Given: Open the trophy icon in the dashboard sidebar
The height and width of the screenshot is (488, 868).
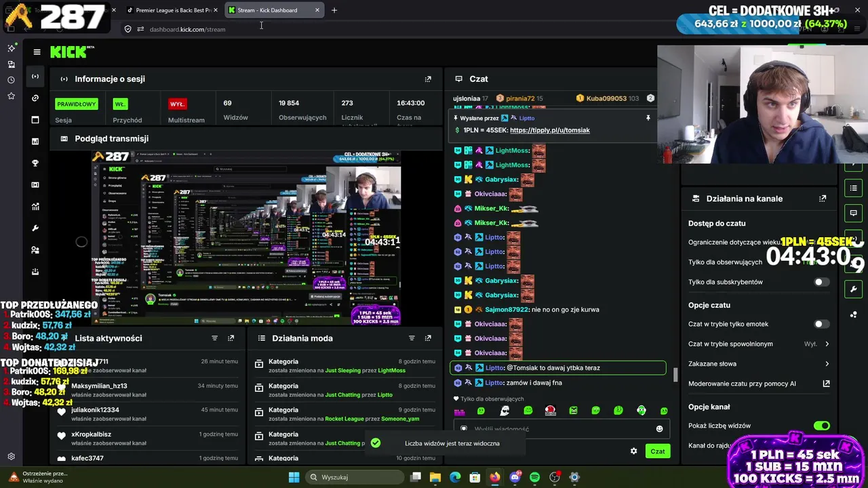Looking at the screenshot, I should pyautogui.click(x=35, y=163).
